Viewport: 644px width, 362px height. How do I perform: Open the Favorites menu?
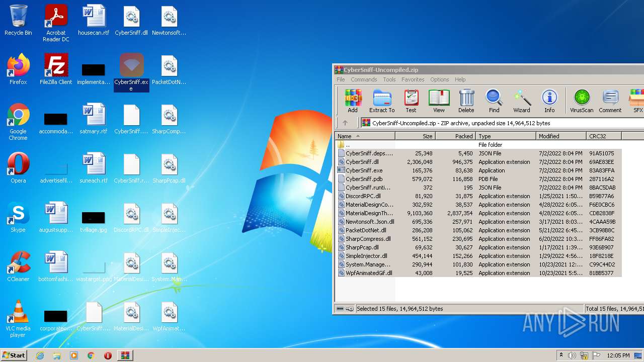[x=413, y=79]
